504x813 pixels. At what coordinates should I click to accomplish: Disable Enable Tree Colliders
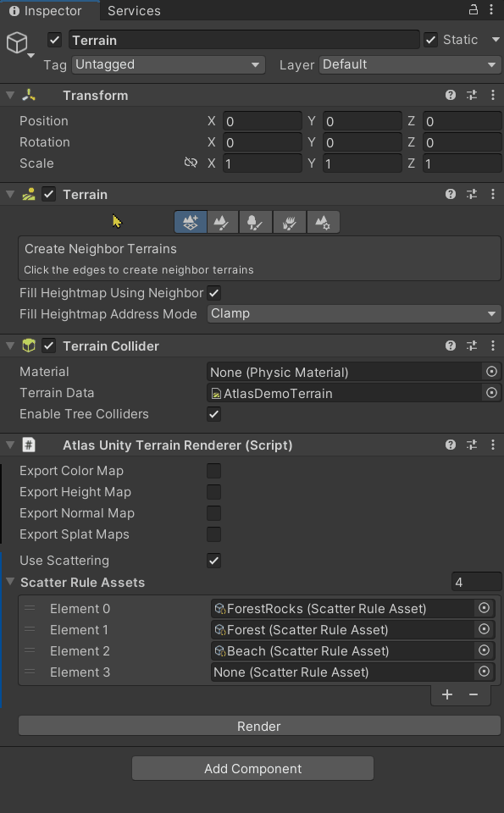[x=213, y=414]
